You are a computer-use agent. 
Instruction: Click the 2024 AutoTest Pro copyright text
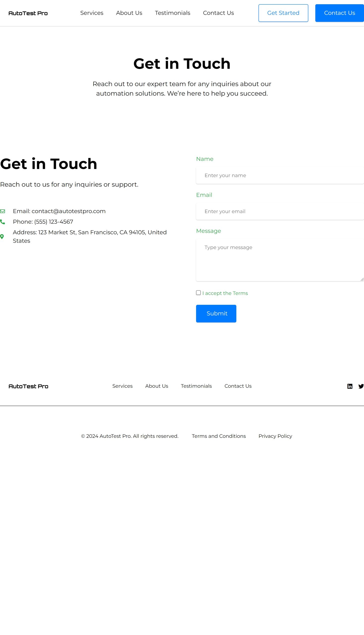tap(130, 436)
